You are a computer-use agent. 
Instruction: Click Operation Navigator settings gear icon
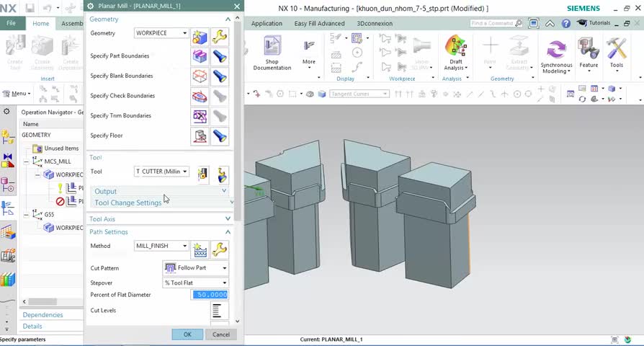coord(6,112)
